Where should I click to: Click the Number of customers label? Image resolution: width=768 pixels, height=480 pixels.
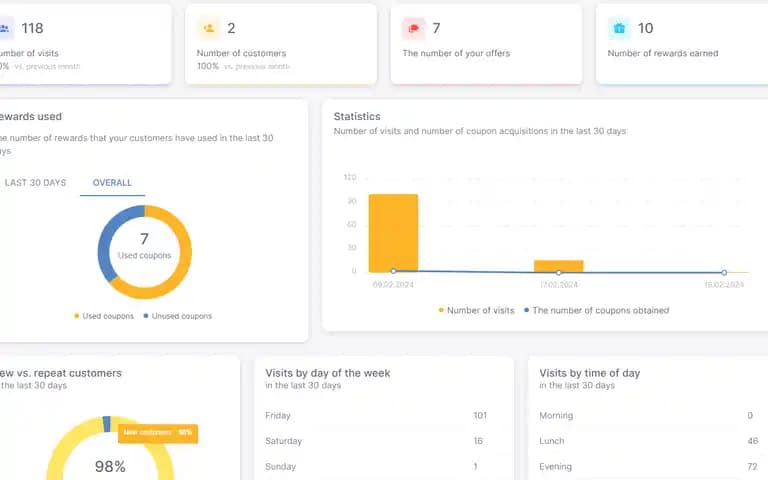241,53
